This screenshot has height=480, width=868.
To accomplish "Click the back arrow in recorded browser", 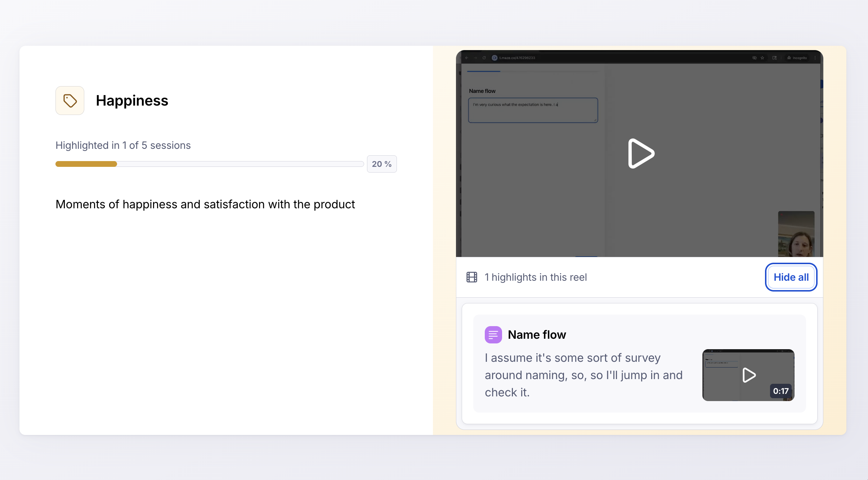I will pos(467,58).
